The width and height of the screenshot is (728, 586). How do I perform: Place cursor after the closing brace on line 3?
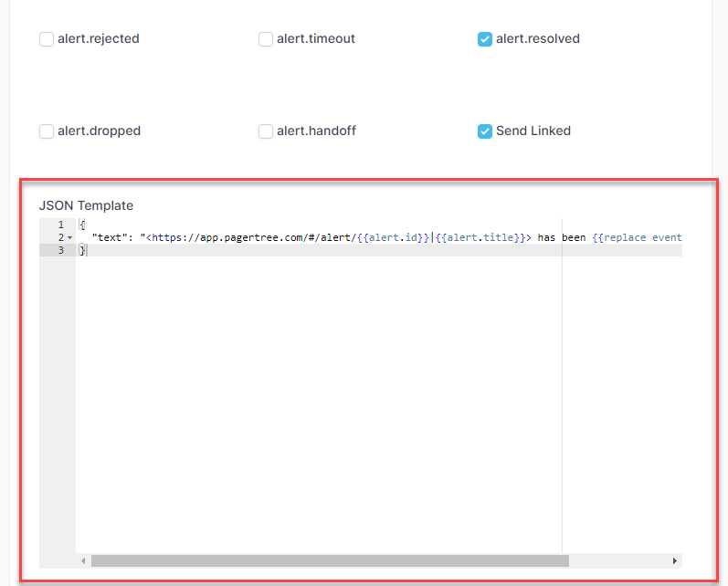(x=87, y=250)
